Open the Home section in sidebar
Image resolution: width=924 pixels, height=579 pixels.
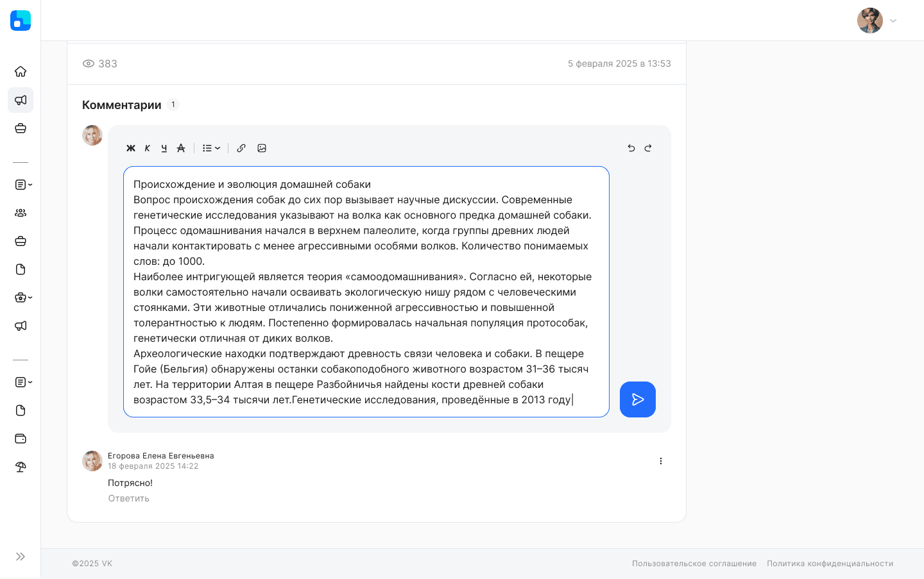point(21,71)
